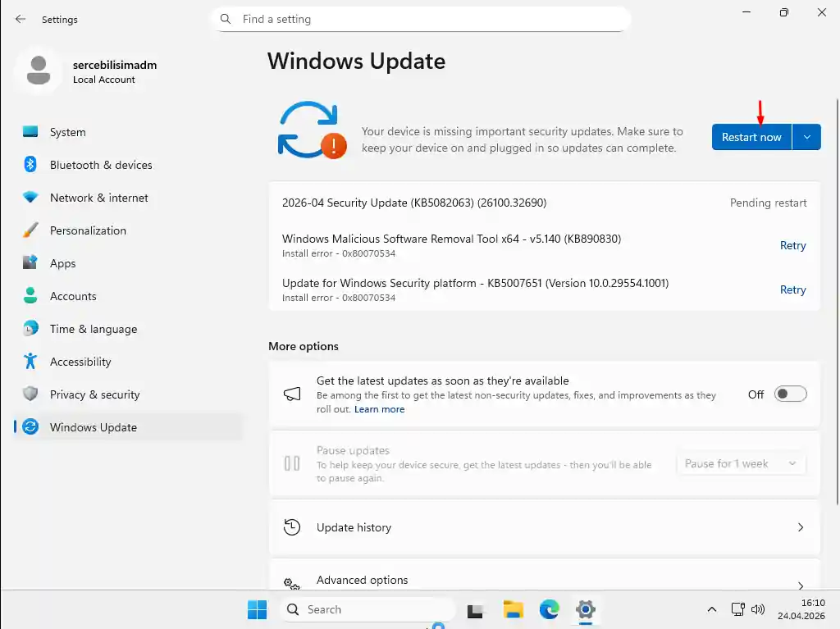Screen dimensions: 840x629
Task: Open Advanced options via its chevron
Action: tap(801, 586)
